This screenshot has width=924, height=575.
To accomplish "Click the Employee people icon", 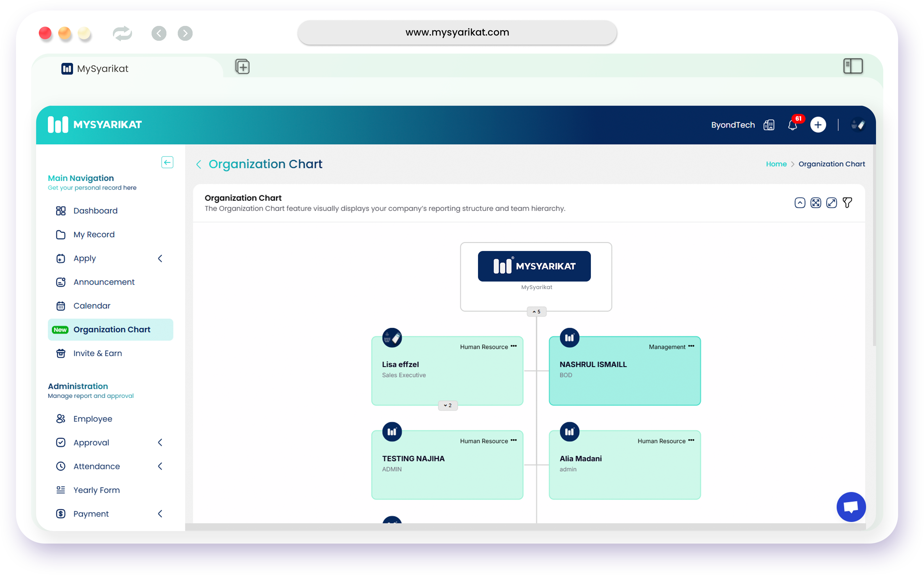I will [61, 419].
